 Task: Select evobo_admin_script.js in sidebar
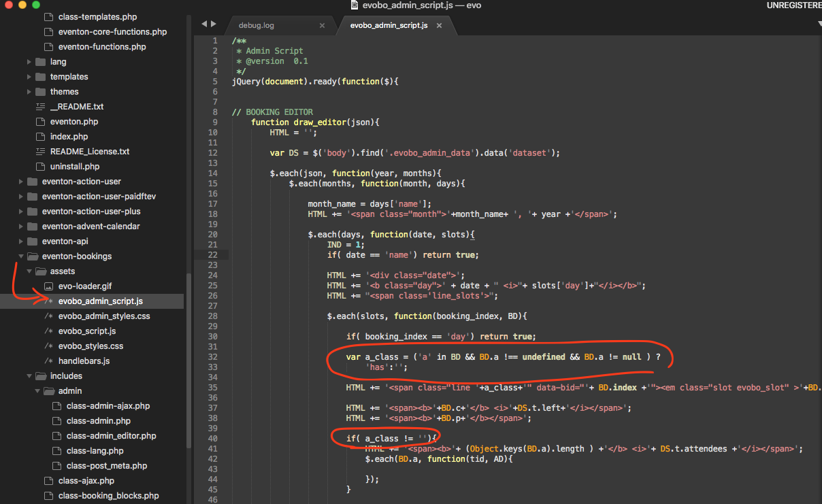point(101,301)
